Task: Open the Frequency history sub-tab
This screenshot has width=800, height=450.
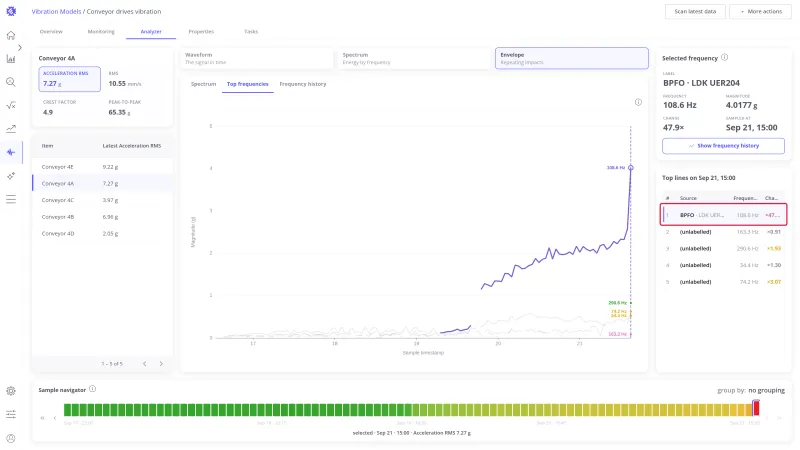Action: point(303,84)
